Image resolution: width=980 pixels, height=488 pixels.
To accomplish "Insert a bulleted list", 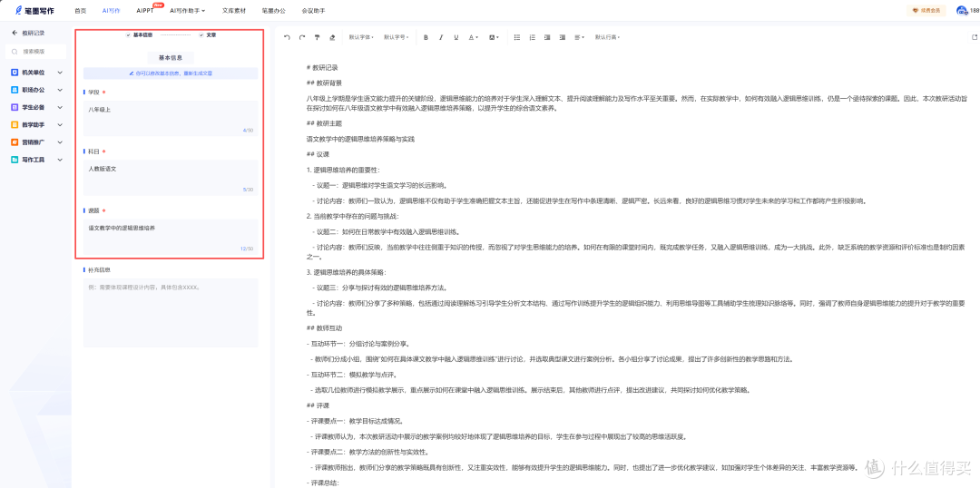I will click(517, 37).
